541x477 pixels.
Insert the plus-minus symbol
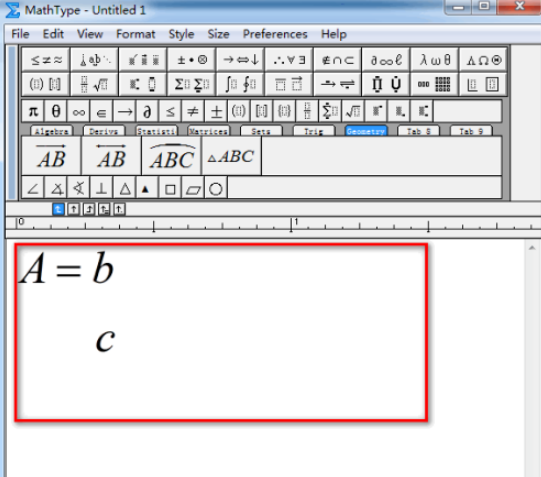216,111
